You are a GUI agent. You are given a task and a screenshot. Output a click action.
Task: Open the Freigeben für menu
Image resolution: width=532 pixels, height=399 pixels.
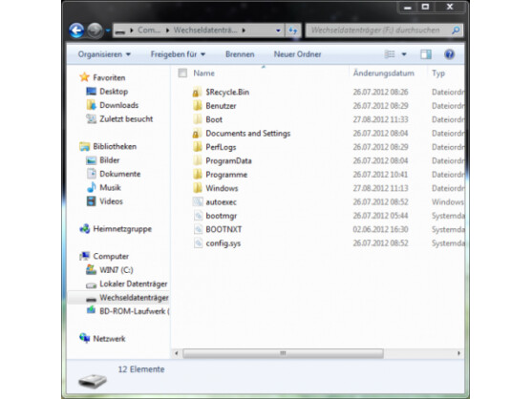(178, 54)
